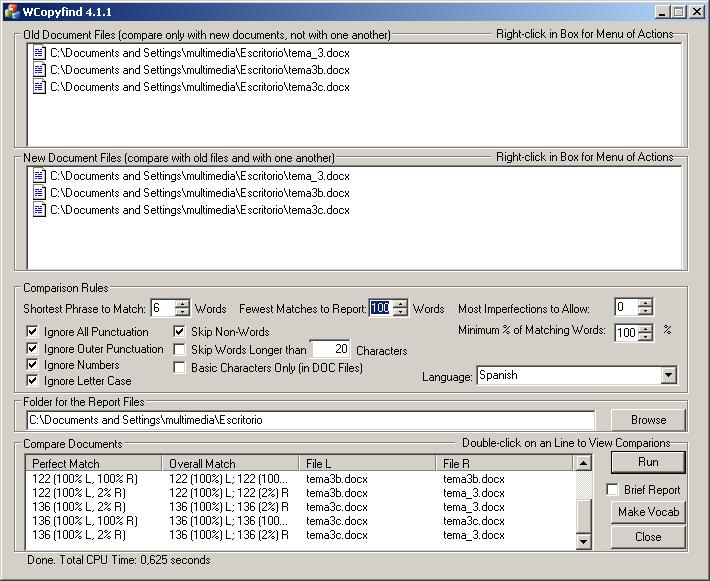Viewport: 710px width, 581px height.
Task: Minimize the WCopyfind window
Action: (x=662, y=12)
